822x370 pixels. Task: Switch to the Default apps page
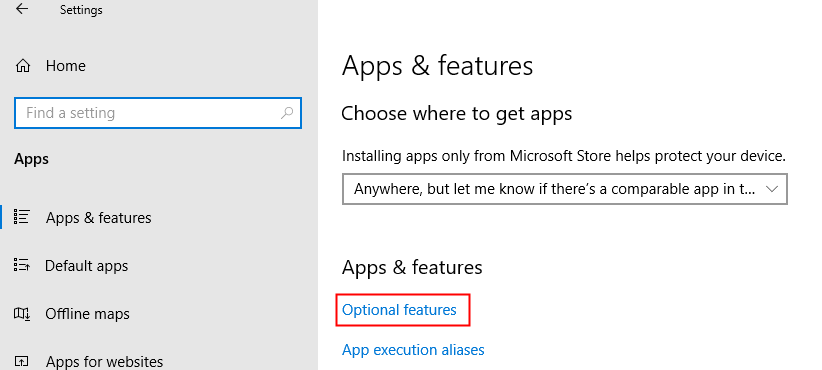[x=86, y=266]
